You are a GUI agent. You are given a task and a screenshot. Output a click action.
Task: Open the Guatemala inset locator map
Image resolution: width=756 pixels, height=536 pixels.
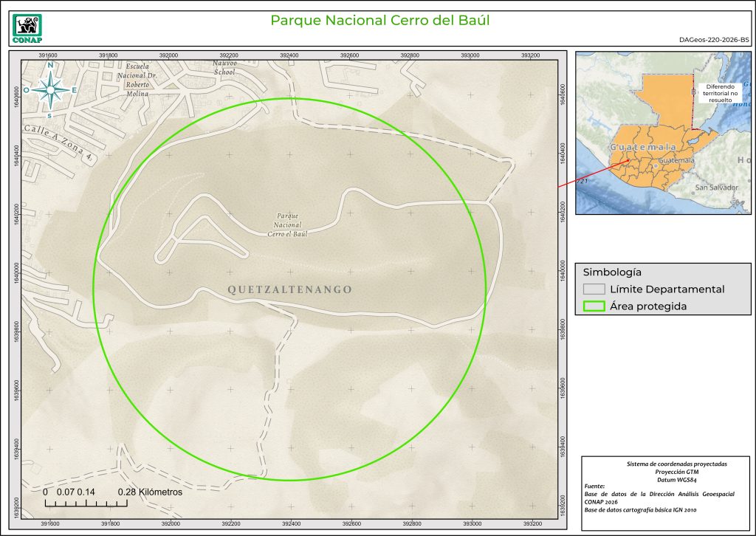click(662, 133)
